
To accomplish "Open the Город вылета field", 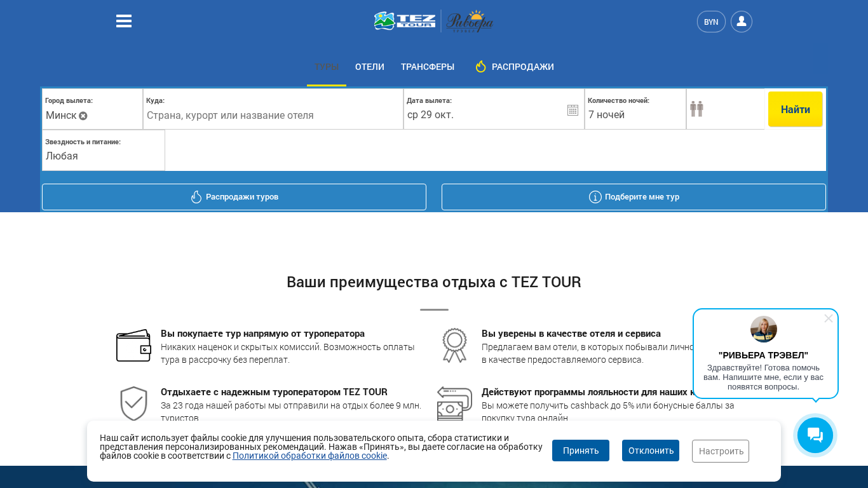I will tap(92, 109).
